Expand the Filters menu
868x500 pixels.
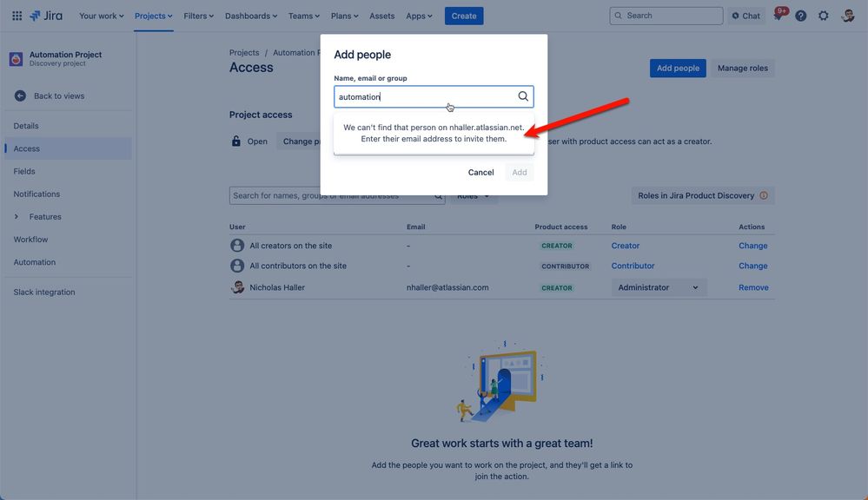[198, 16]
